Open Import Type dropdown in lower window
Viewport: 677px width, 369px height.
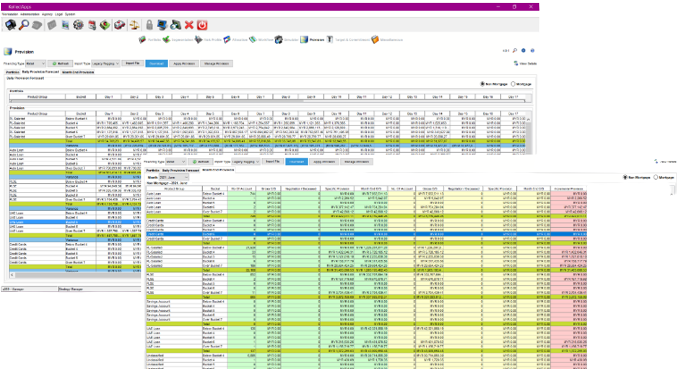pos(246,161)
